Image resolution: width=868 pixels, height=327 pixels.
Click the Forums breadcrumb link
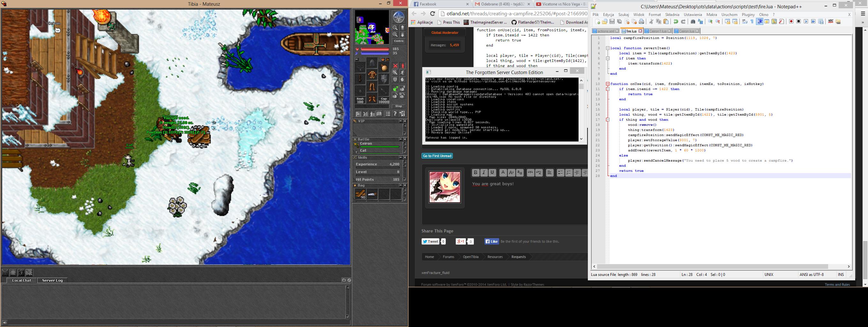pyautogui.click(x=448, y=257)
